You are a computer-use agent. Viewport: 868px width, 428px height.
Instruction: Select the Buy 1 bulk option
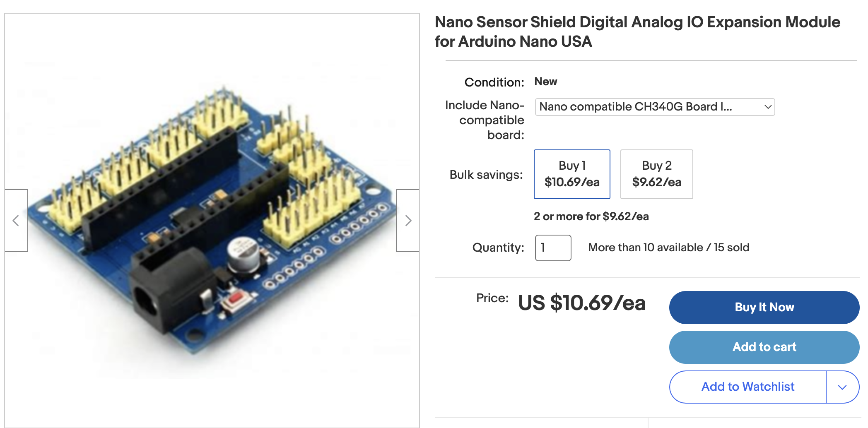click(571, 174)
